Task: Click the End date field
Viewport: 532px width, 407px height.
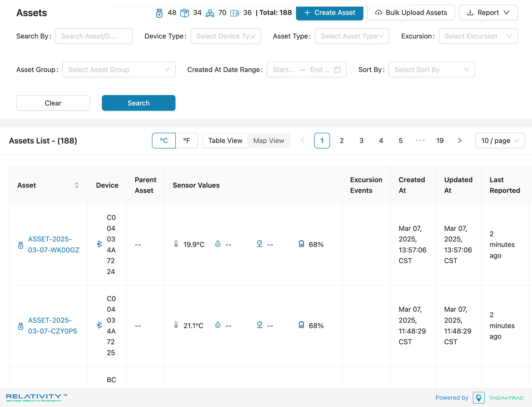Action: (x=320, y=69)
